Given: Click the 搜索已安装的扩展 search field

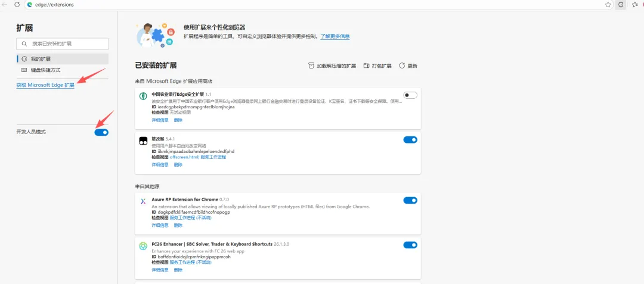Looking at the screenshot, I should [63, 44].
